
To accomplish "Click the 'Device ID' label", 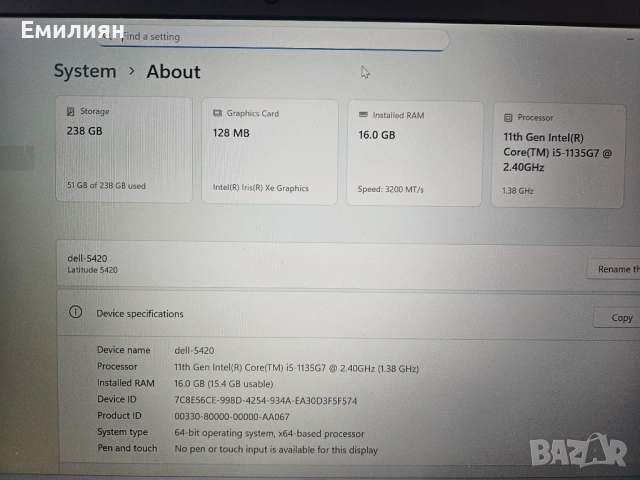I will click(117, 399).
